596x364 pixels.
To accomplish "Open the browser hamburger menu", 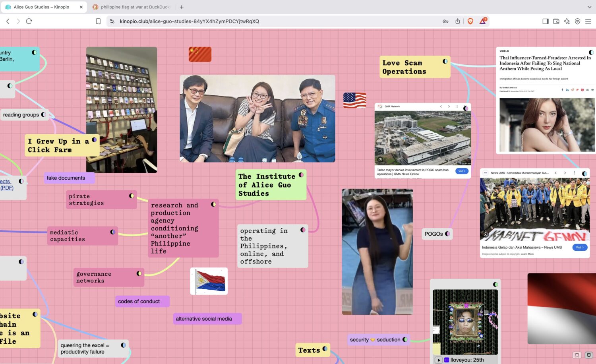I will click(588, 21).
